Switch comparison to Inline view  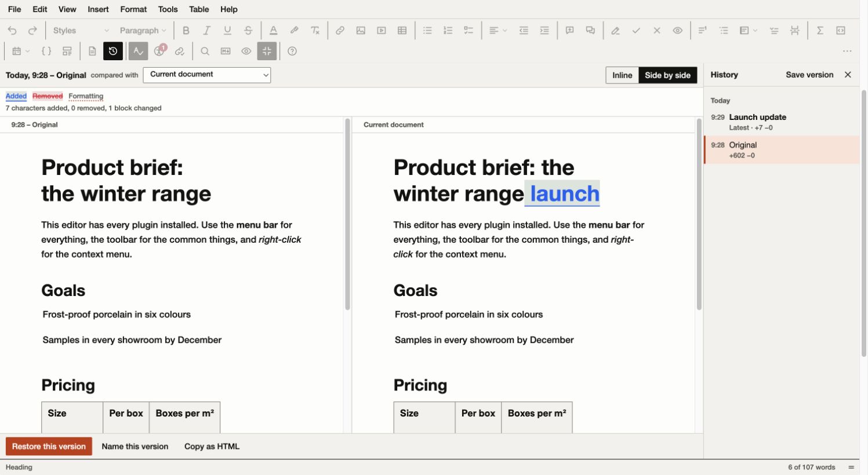(x=622, y=75)
